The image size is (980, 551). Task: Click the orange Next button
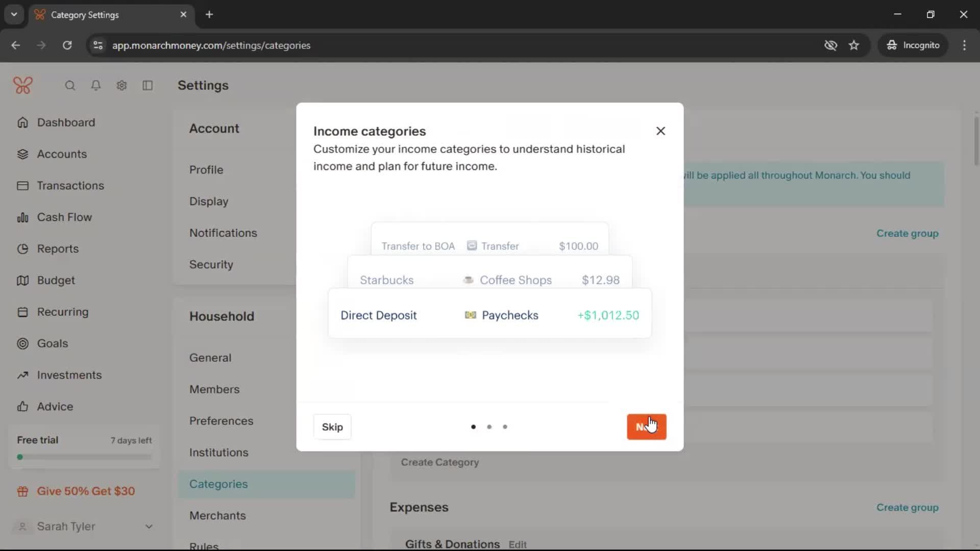(646, 427)
